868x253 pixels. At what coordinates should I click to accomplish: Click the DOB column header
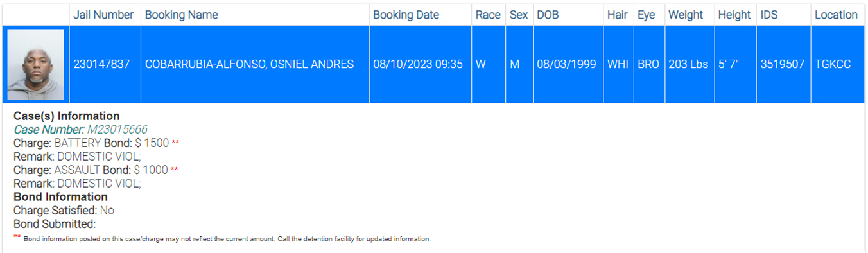point(548,15)
